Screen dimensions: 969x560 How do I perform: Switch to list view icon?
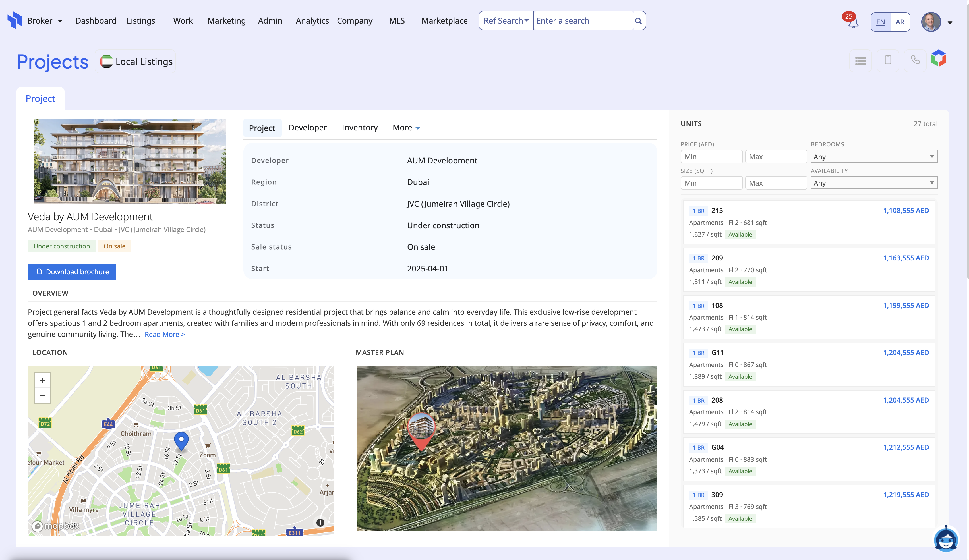pos(861,61)
